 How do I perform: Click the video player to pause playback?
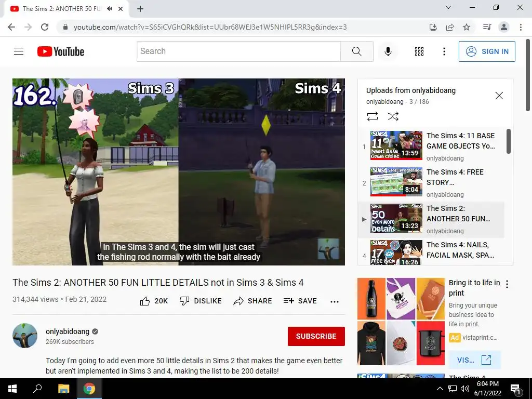click(x=179, y=171)
